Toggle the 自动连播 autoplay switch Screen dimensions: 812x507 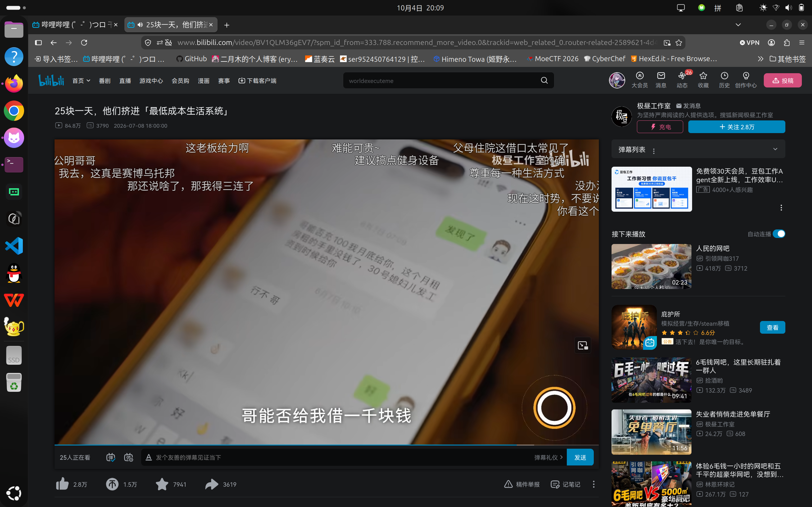coord(779,234)
